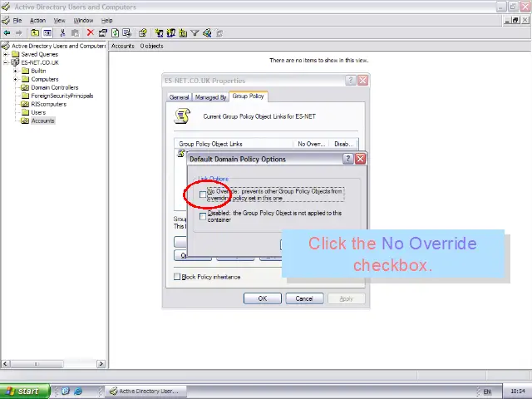Click the Cut scissors icon
The image size is (532, 399).
click(62, 33)
